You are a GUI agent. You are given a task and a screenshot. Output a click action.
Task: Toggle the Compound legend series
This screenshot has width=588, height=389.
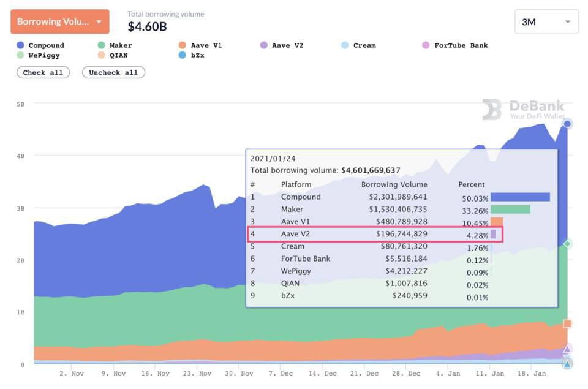point(40,45)
